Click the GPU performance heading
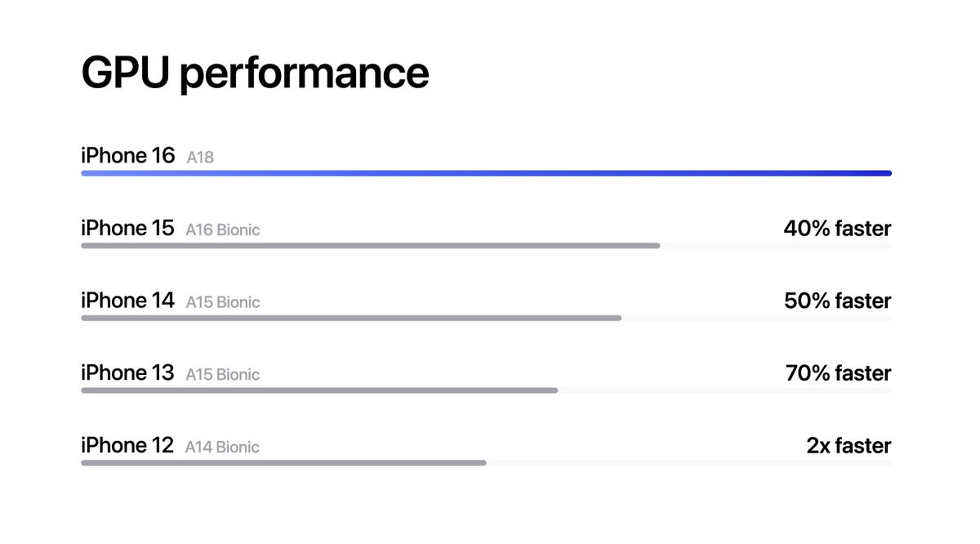The width and height of the screenshot is (980, 544). coord(255,74)
